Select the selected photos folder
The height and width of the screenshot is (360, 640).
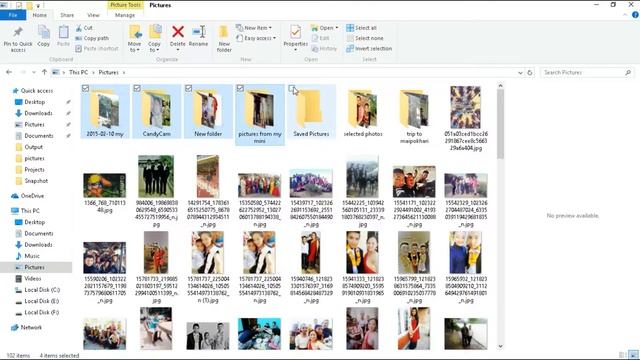tap(363, 112)
